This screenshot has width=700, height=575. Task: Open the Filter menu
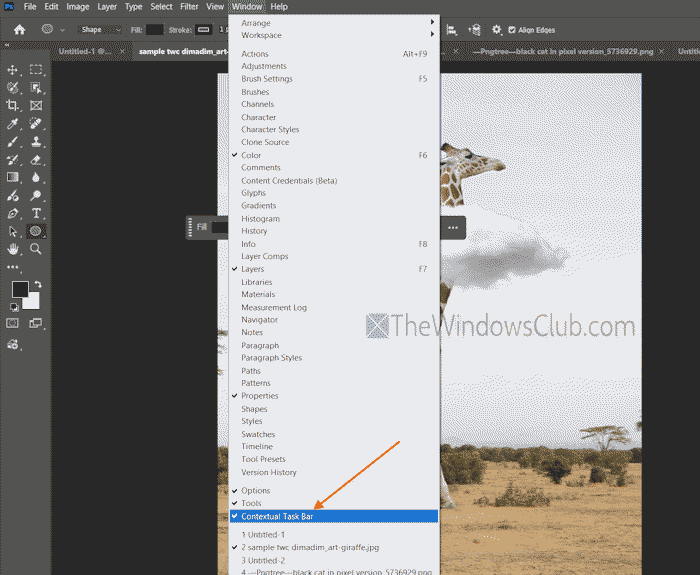(189, 7)
